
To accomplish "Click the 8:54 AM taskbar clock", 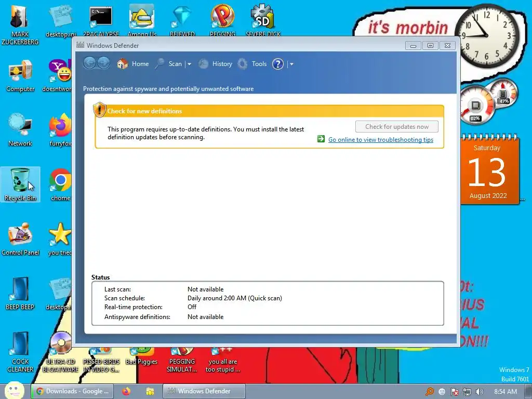I will coord(505,392).
